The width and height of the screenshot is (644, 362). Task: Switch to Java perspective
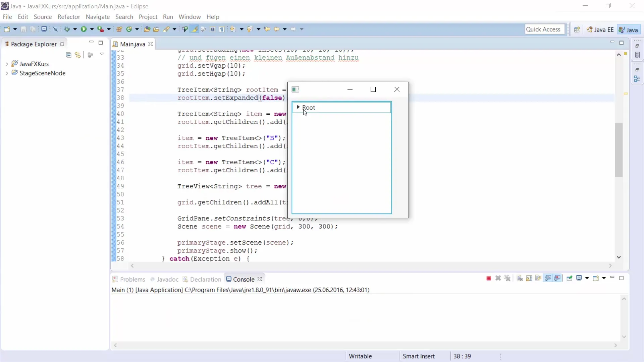[628, 29]
